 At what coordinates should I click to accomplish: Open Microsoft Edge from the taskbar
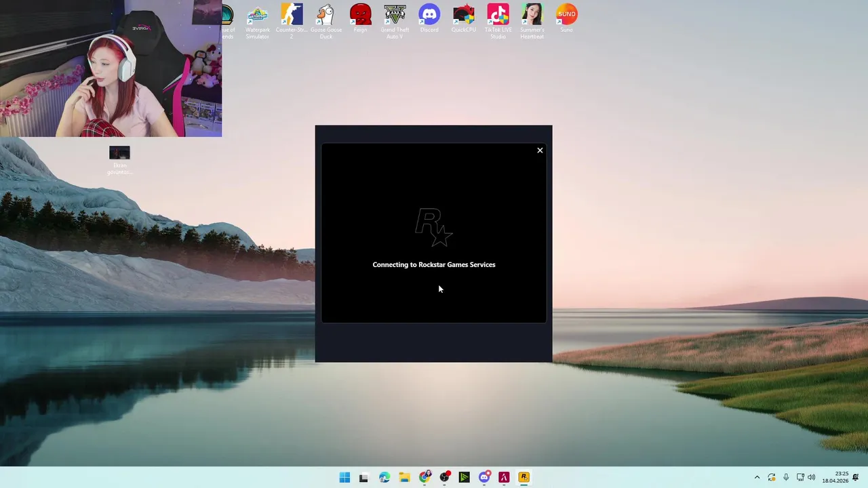coord(384,477)
